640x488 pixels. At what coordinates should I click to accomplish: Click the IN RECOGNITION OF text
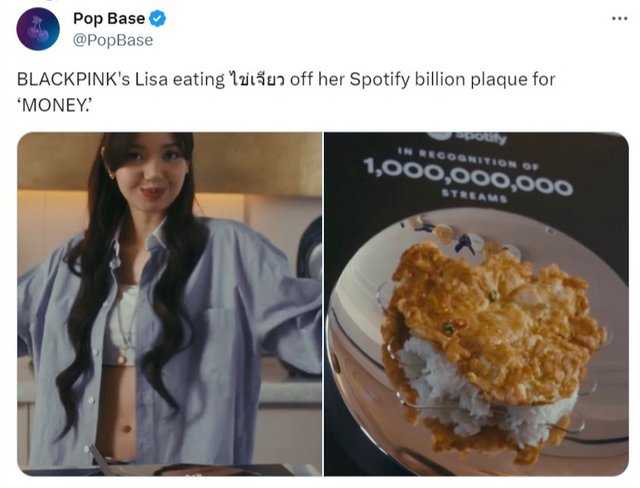point(468,159)
